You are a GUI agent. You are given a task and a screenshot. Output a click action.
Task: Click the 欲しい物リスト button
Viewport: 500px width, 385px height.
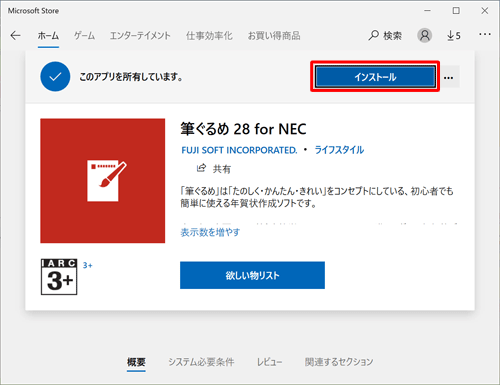252,275
